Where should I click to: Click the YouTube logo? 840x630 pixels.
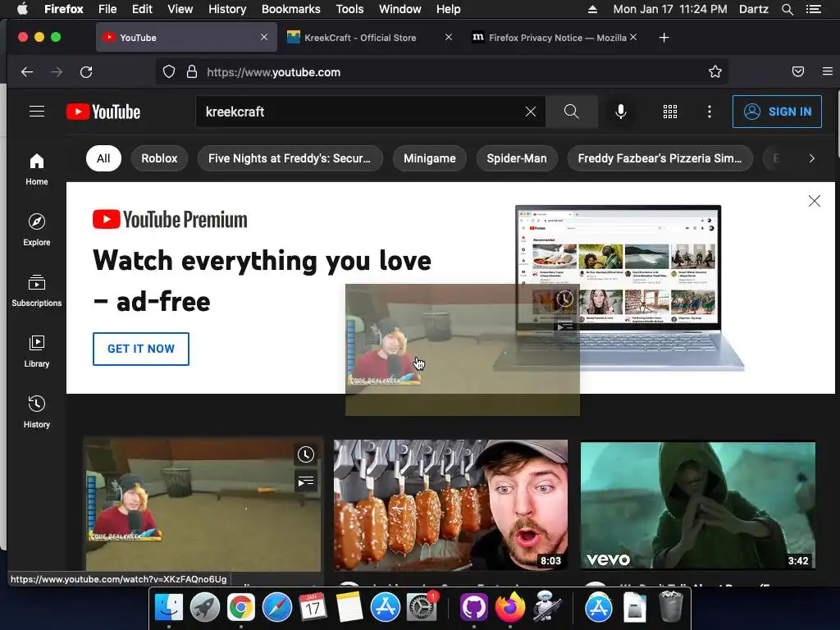[103, 112]
